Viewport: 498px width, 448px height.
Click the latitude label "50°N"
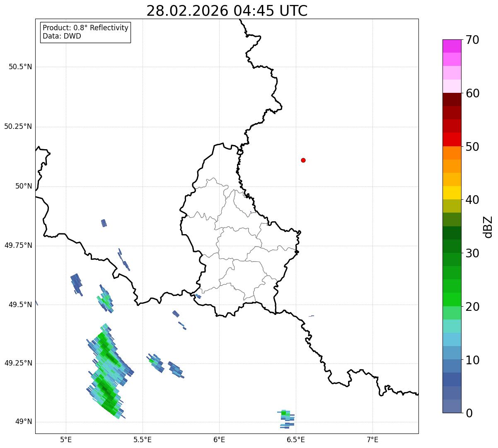click(x=24, y=186)
